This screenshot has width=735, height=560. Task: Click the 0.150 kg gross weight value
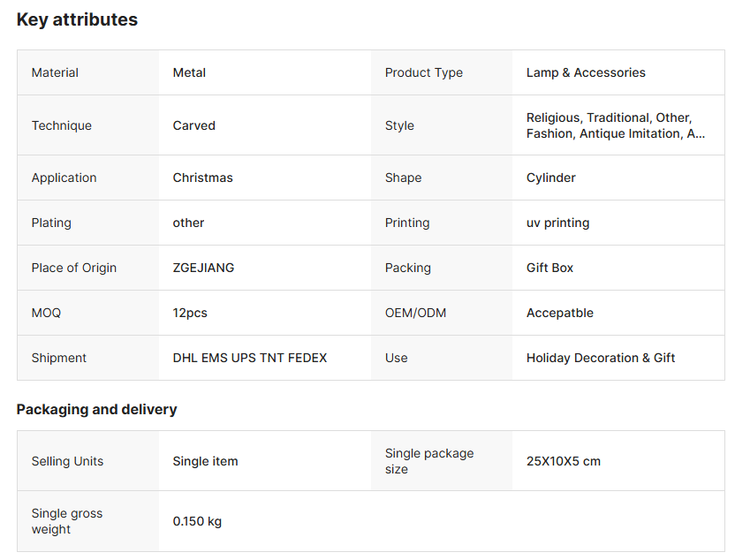[197, 521]
